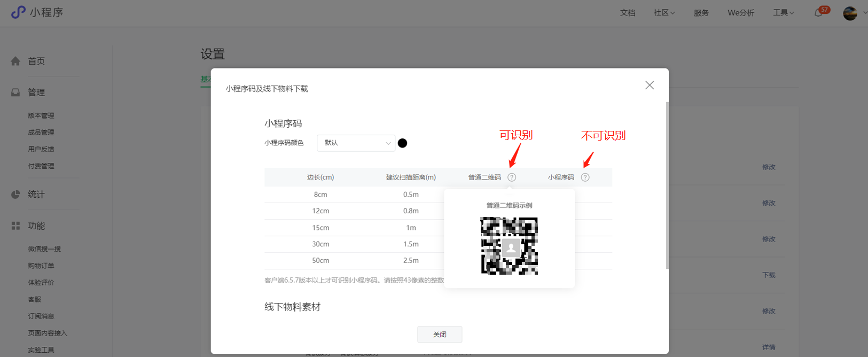Click the 15cm cell in the table
Image resolution: width=868 pixels, height=357 pixels.
coord(320,228)
